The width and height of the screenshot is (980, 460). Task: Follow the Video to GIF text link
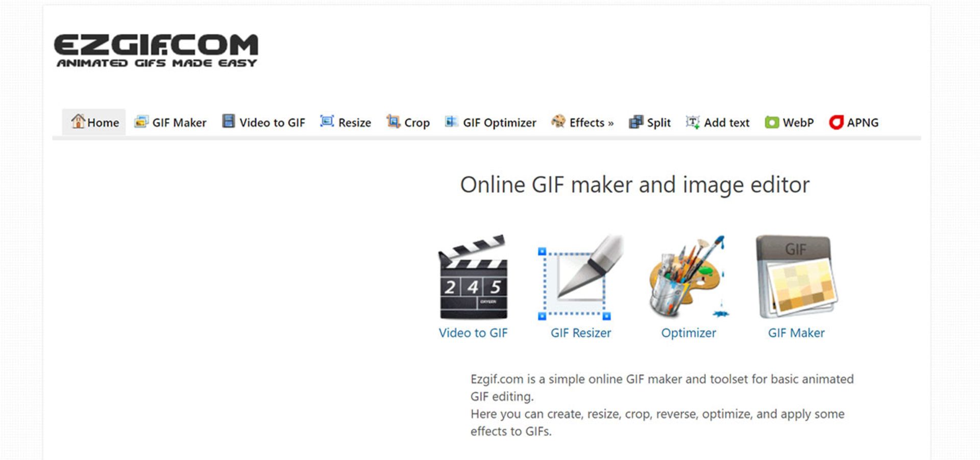pyautogui.click(x=473, y=333)
